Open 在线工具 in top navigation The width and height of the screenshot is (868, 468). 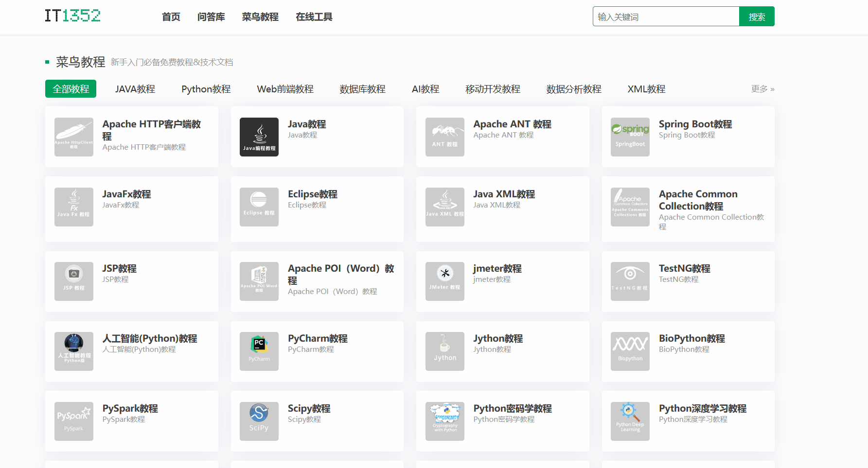(314, 17)
